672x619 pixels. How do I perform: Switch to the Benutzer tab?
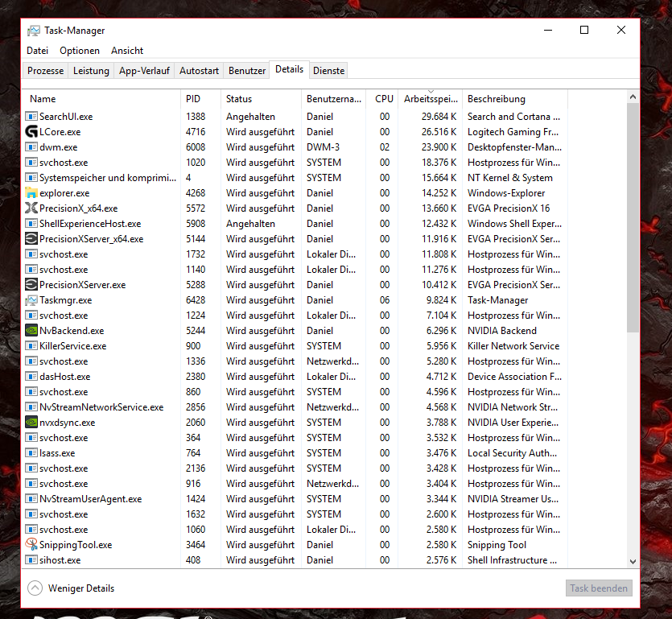(x=247, y=71)
